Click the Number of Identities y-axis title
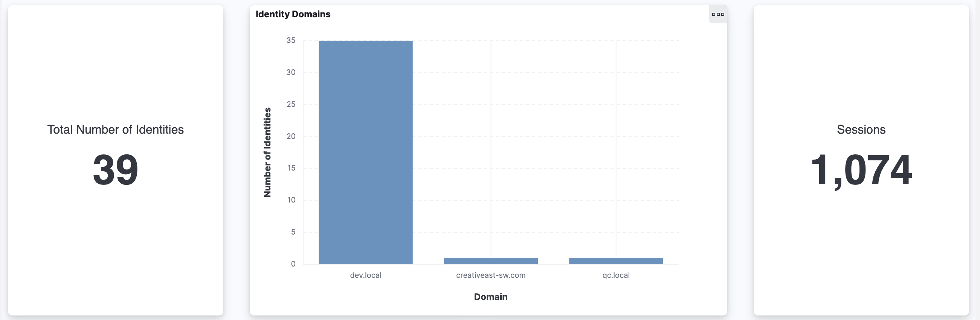 point(267,152)
